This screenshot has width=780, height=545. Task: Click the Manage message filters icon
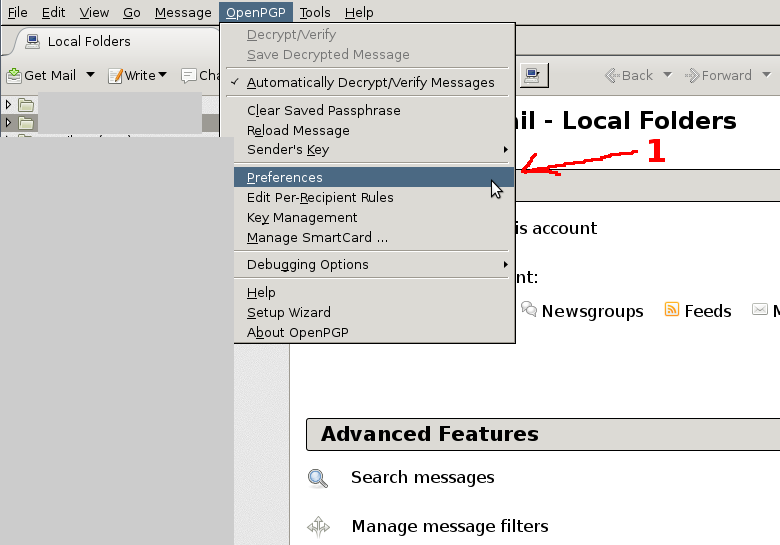tap(318, 526)
